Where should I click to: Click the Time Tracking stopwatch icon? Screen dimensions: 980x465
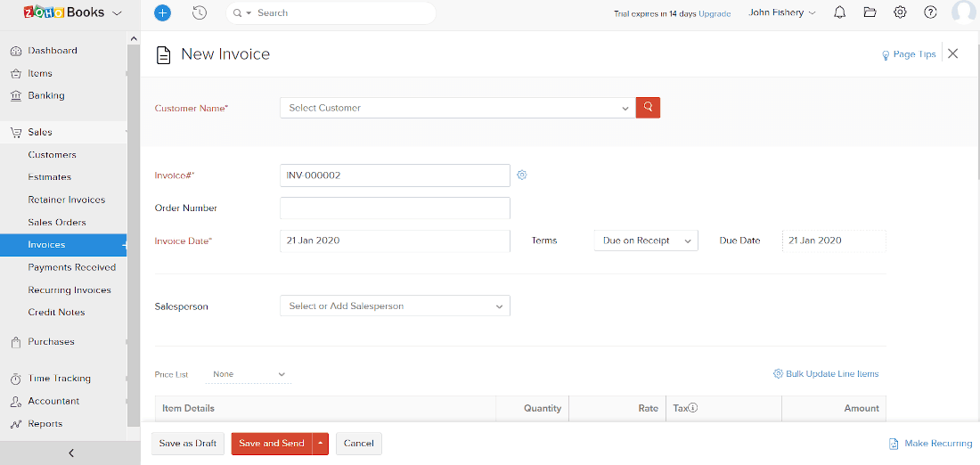(16, 379)
